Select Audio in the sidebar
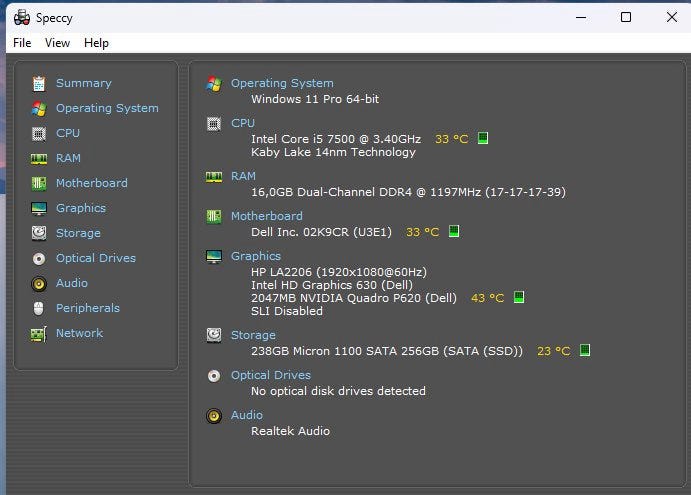Image resolution: width=691 pixels, height=495 pixels. pyautogui.click(x=72, y=283)
